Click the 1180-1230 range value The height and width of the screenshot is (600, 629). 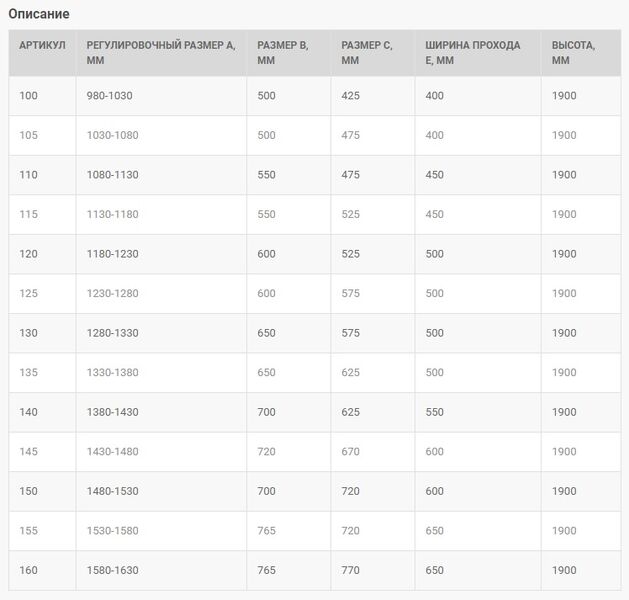coord(113,254)
